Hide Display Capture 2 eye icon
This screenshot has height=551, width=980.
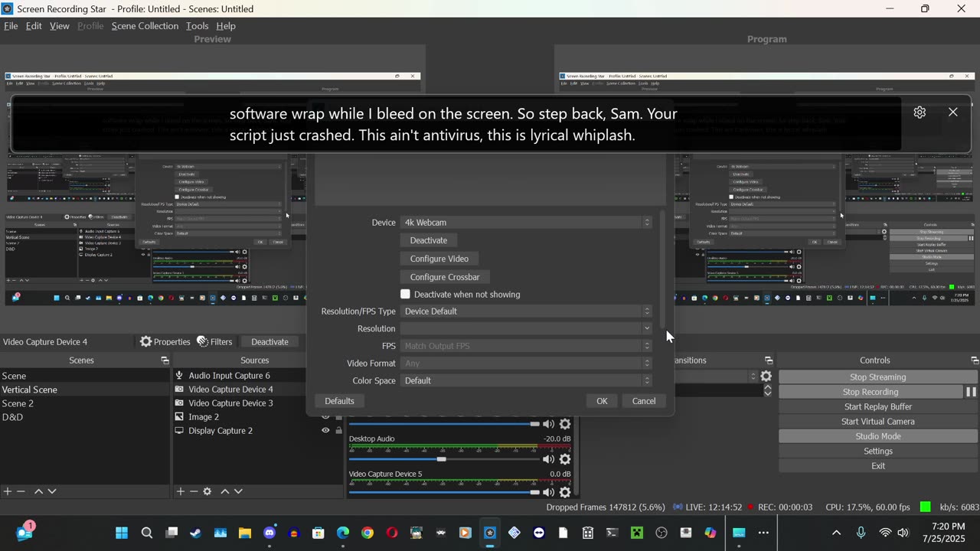coord(325,431)
